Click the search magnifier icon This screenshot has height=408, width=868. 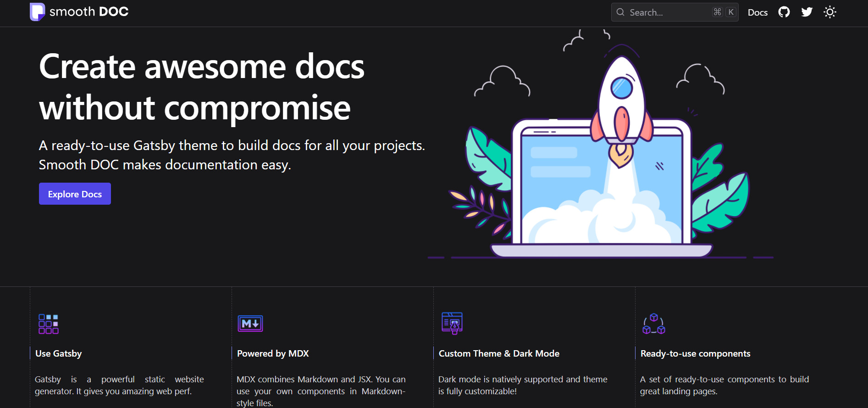pyautogui.click(x=620, y=12)
